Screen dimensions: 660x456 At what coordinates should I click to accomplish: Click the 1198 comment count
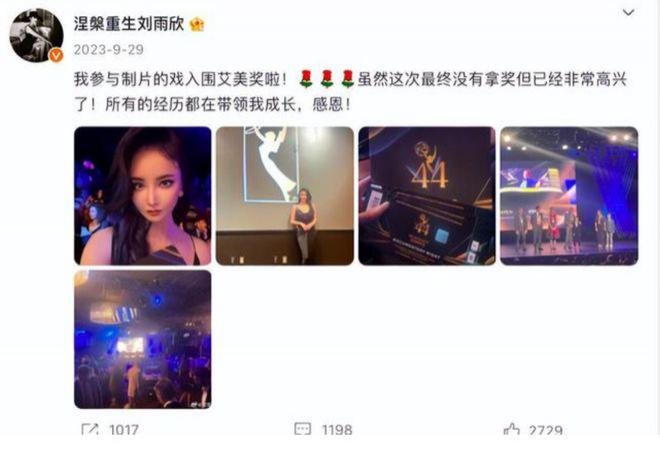[337, 430]
